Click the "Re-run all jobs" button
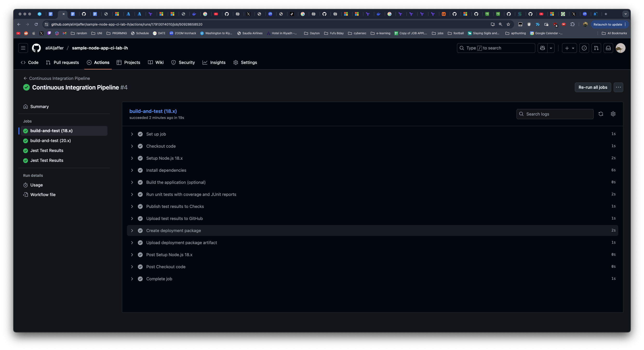Image resolution: width=644 pixels, height=350 pixels. pyautogui.click(x=593, y=87)
